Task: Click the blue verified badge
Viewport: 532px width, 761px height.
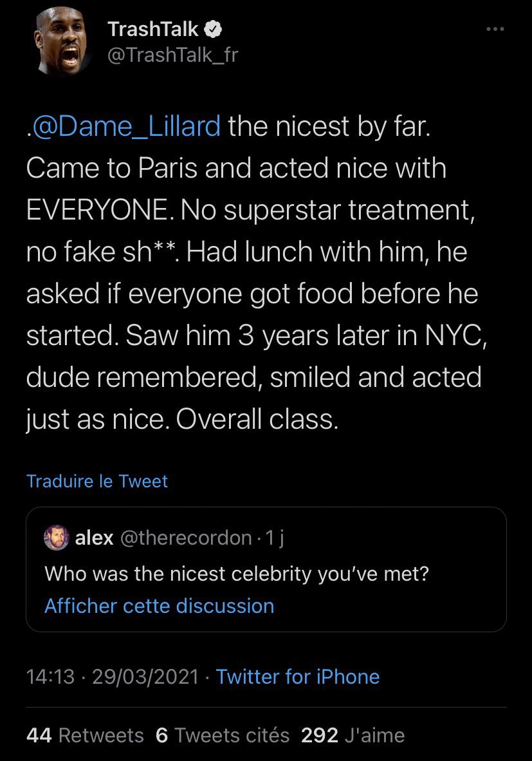Action: [214, 29]
